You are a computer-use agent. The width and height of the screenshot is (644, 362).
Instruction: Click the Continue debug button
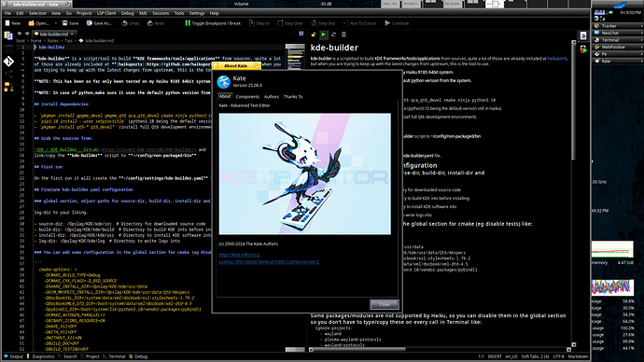pyautogui.click(x=397, y=23)
